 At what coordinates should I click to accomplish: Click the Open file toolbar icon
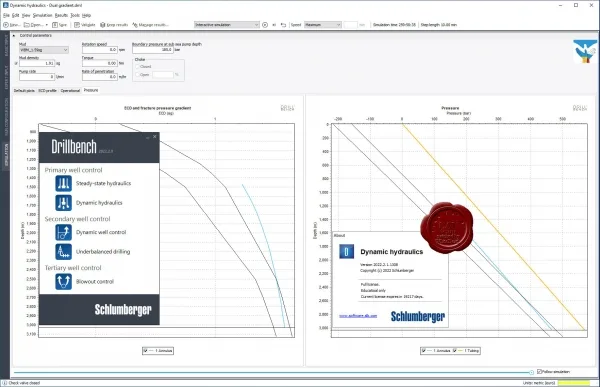click(x=26, y=25)
